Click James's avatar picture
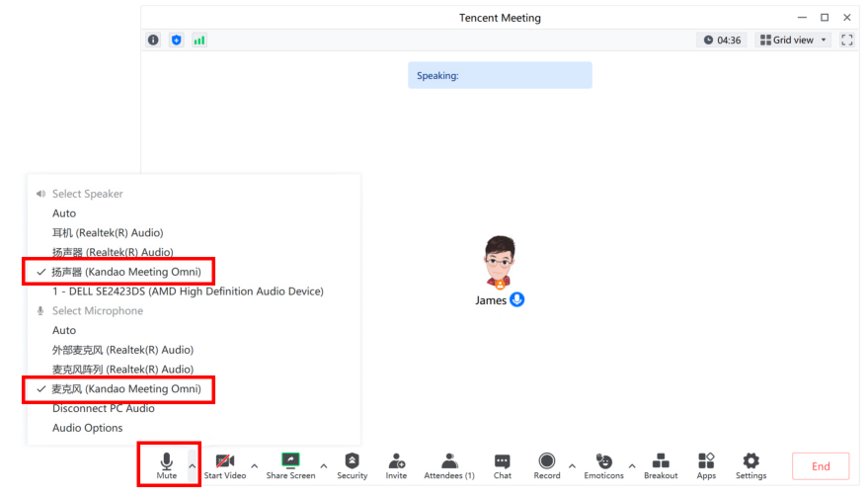 click(x=501, y=262)
